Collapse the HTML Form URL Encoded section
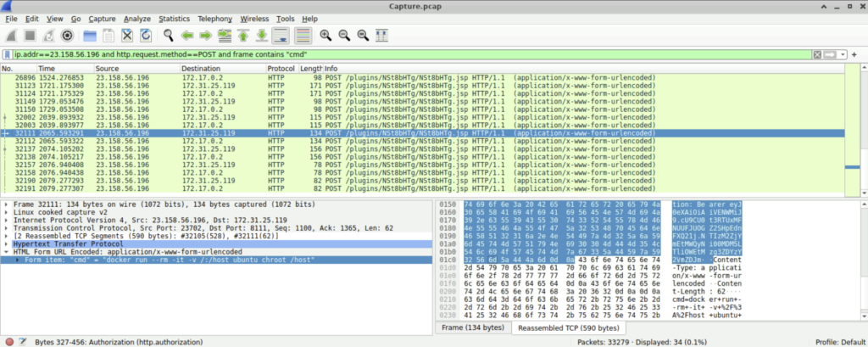This screenshot has height=347, width=868. [5, 251]
